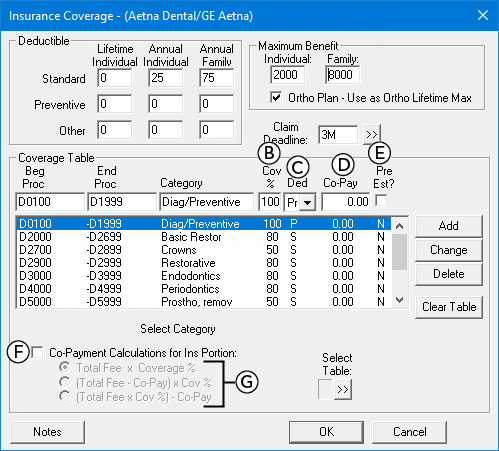Image resolution: width=499 pixels, height=451 pixels.
Task: Select Total Fee x Coverage % option
Action: [65, 367]
